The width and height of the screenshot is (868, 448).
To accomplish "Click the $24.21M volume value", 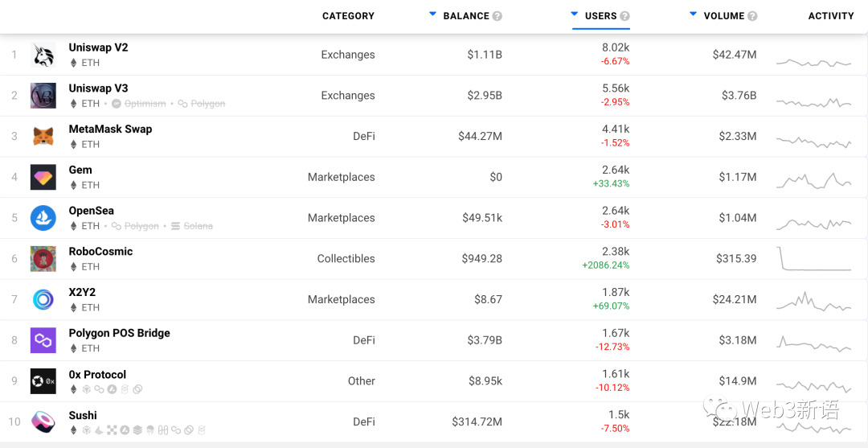I will (735, 299).
